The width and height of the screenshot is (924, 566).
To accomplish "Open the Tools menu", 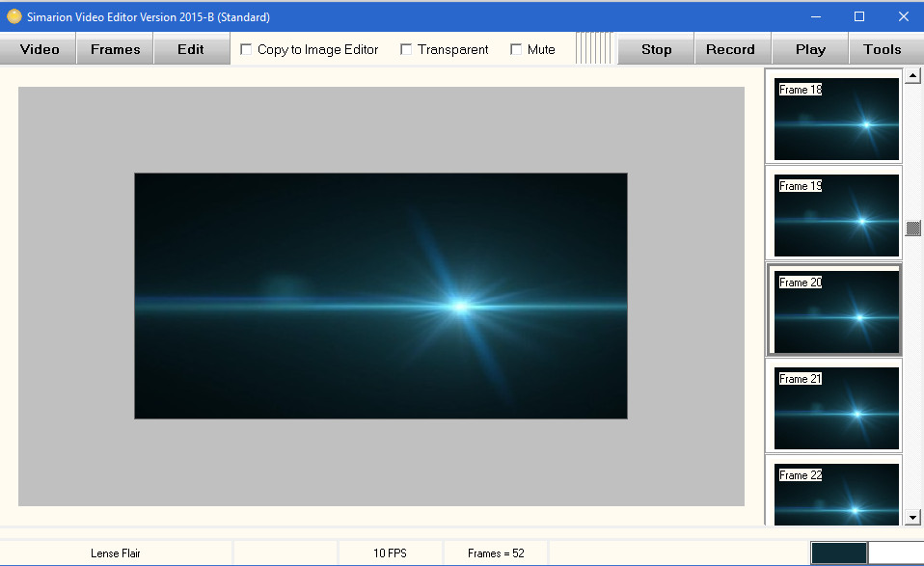I will [x=883, y=48].
